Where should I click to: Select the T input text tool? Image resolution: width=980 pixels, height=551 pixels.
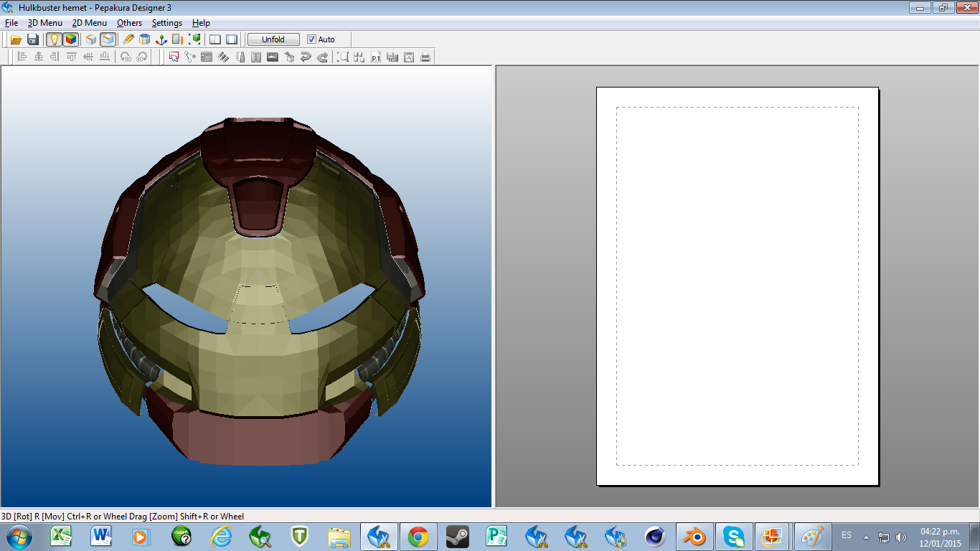256,57
